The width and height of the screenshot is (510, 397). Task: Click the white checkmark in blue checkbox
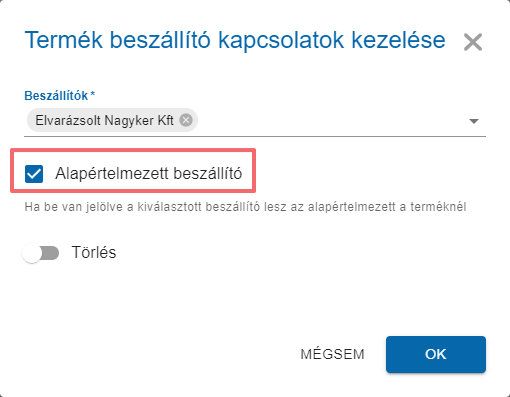click(x=34, y=174)
